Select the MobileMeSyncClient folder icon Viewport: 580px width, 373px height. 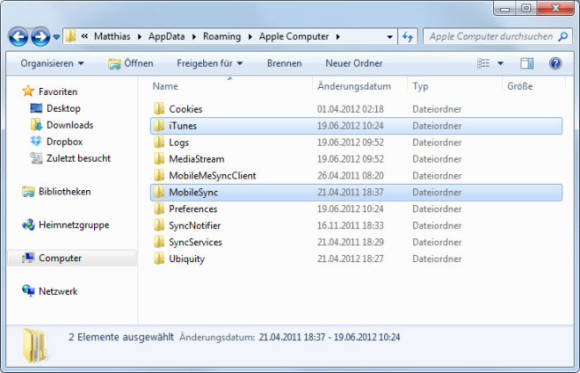[159, 175]
